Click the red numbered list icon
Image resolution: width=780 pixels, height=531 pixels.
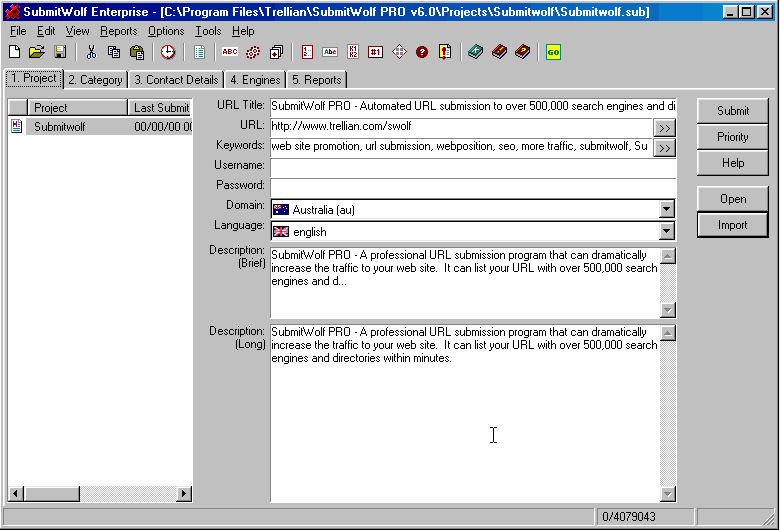coord(307,52)
